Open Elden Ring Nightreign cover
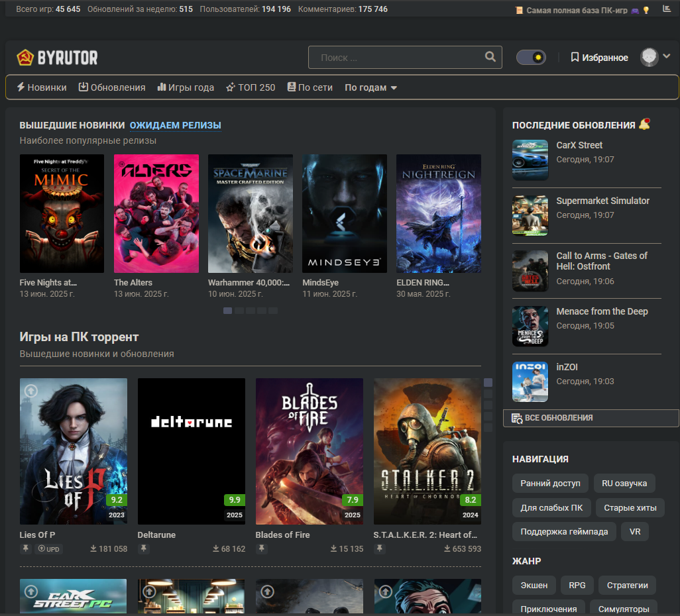 click(x=439, y=213)
